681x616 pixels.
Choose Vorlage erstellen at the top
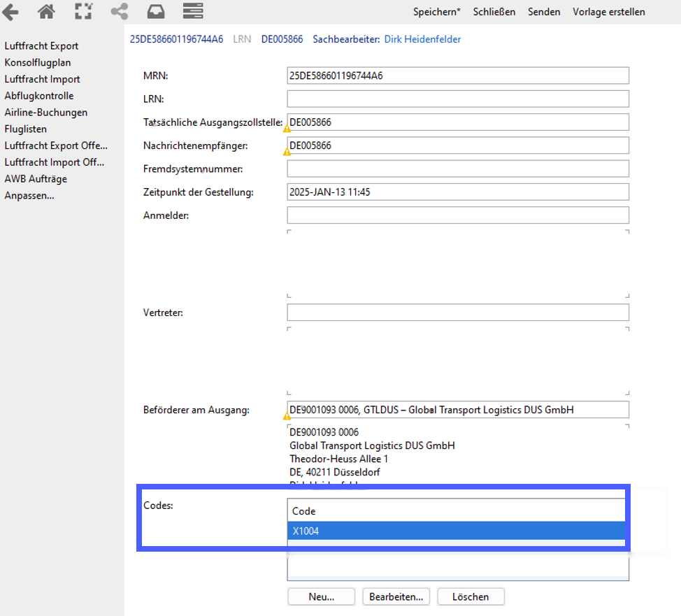click(x=608, y=12)
